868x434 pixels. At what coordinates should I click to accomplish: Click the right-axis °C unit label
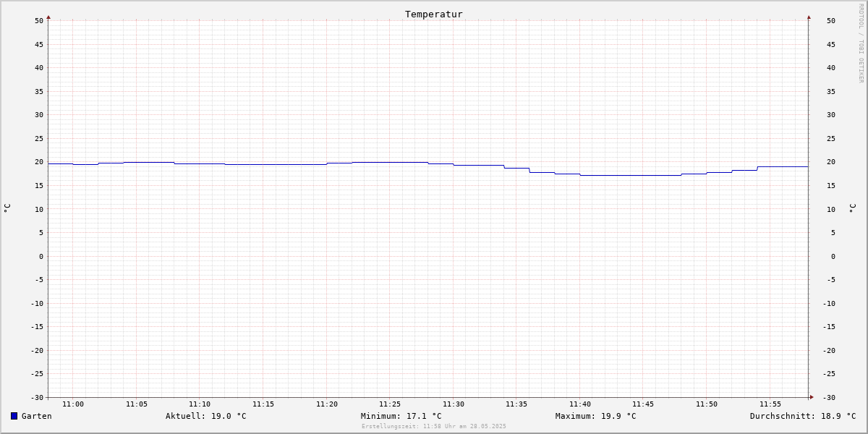[x=852, y=208]
